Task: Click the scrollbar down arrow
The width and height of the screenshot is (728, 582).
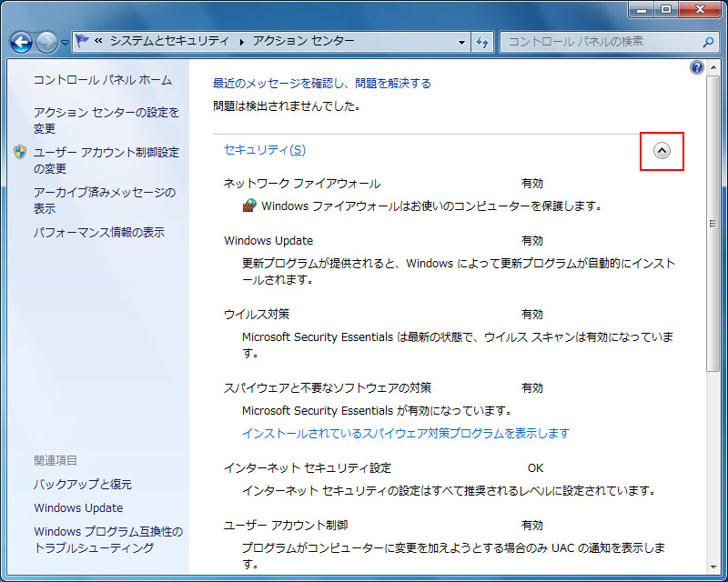Action: (x=713, y=567)
